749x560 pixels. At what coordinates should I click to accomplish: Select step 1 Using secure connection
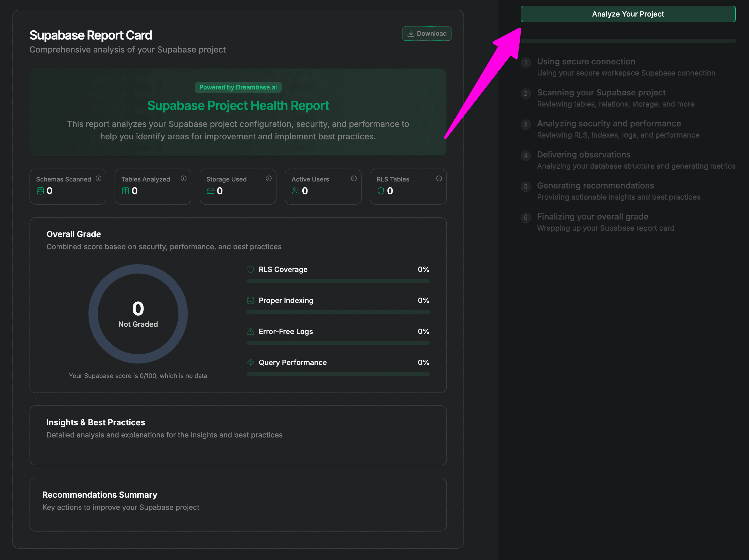[586, 62]
